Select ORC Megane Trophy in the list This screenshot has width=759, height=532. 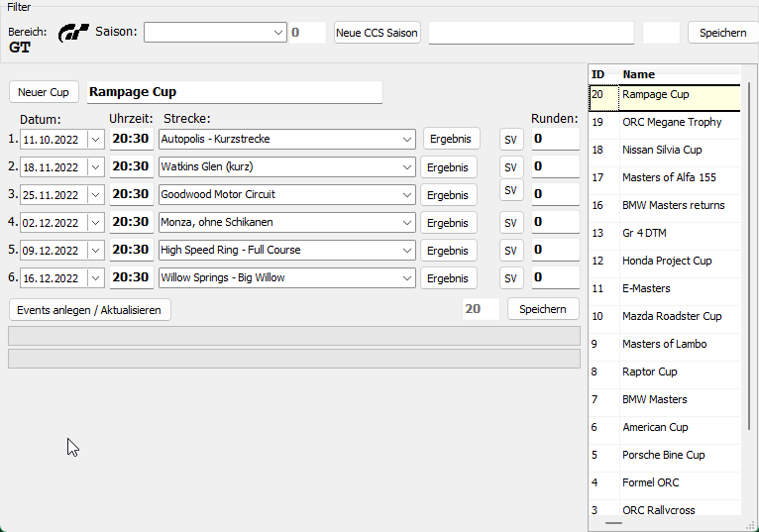pos(672,123)
